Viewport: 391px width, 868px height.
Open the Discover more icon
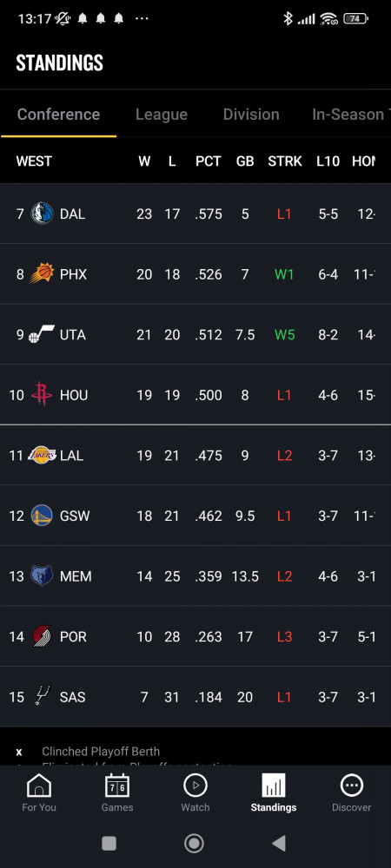tap(351, 786)
